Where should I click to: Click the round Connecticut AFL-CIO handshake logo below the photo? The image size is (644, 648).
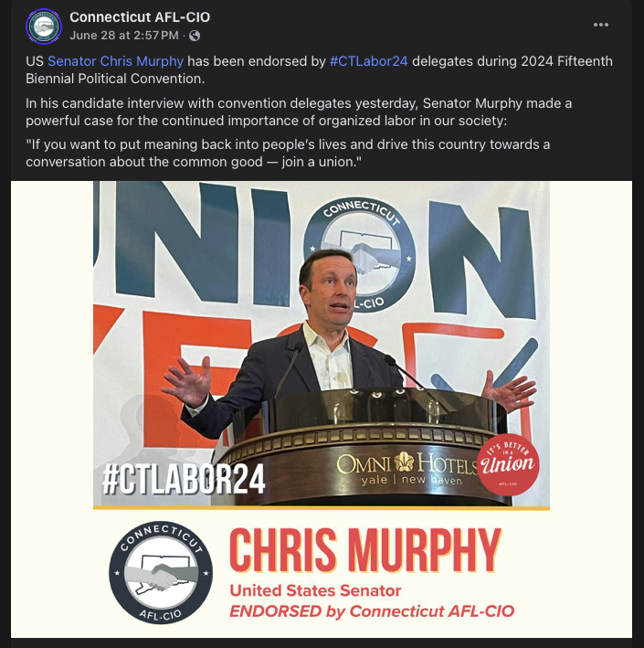pyautogui.click(x=161, y=572)
